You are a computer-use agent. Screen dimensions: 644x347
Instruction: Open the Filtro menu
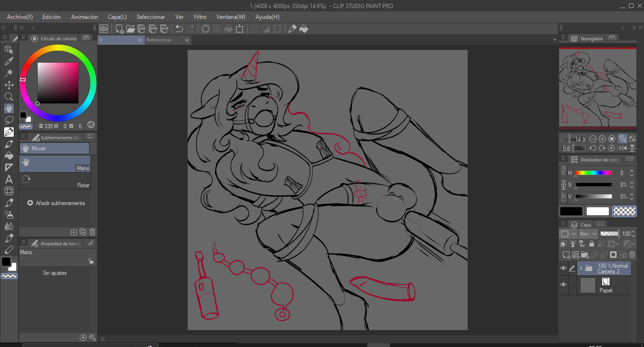pyautogui.click(x=200, y=17)
